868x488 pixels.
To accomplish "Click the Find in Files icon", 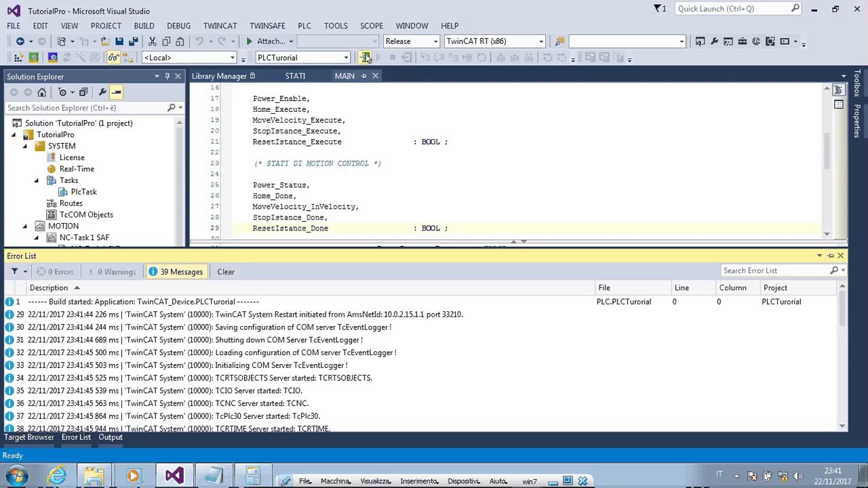I will click(559, 41).
